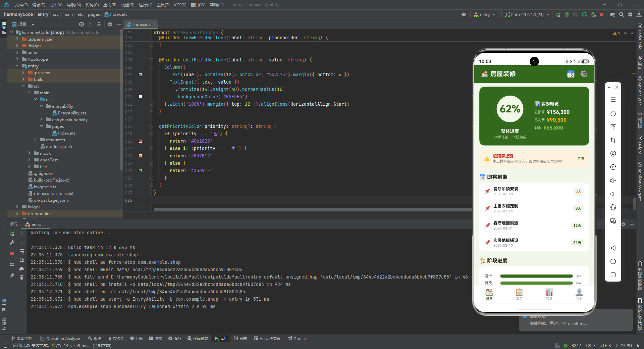Viewport: 644px width, 349px height.
Task: Click the #C62828 color swatch in gutter
Action: pyautogui.click(x=140, y=141)
